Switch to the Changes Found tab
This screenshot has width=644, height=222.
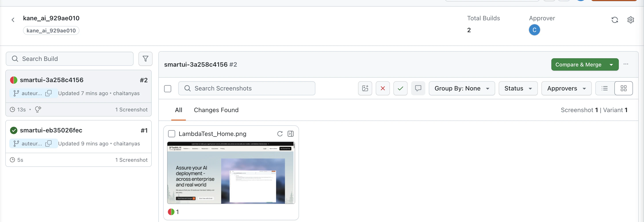(216, 110)
